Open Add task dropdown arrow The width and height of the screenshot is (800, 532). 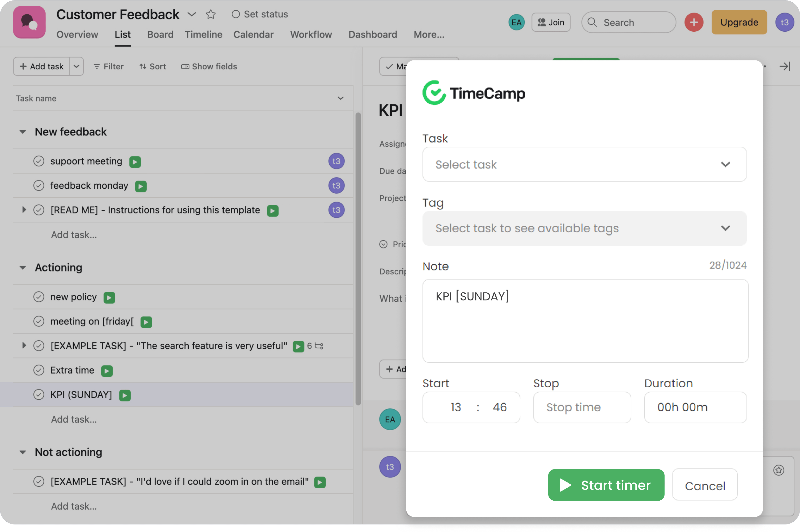tap(76, 66)
